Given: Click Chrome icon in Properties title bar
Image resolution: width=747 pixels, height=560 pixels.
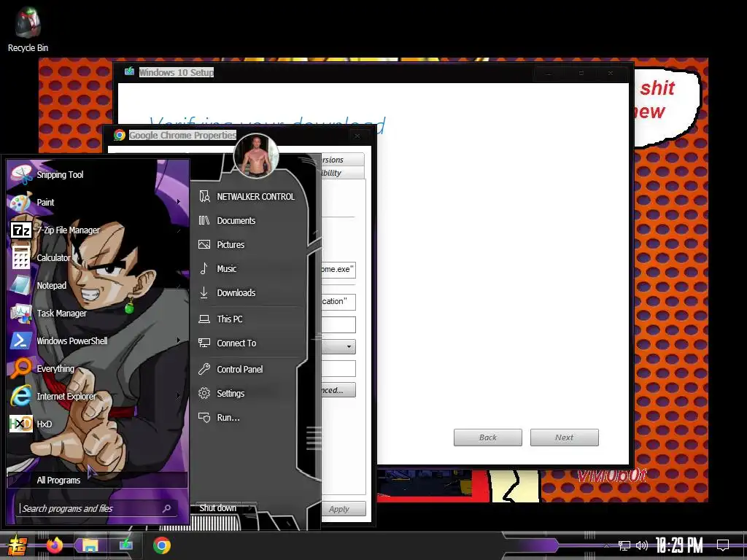Looking at the screenshot, I should (120, 135).
